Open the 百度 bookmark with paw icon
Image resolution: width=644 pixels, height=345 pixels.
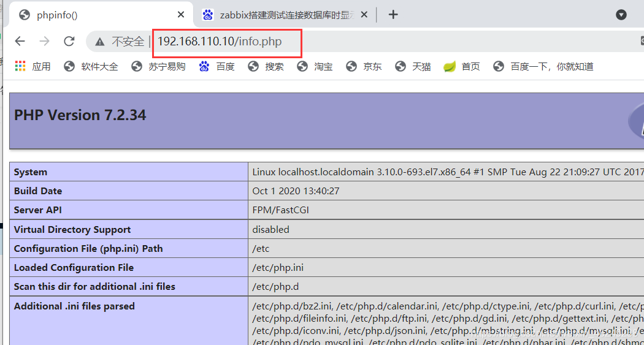217,66
